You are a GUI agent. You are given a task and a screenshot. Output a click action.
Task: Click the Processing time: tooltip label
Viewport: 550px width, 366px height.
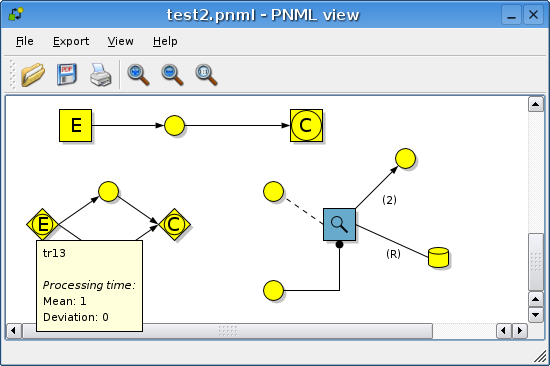[89, 285]
